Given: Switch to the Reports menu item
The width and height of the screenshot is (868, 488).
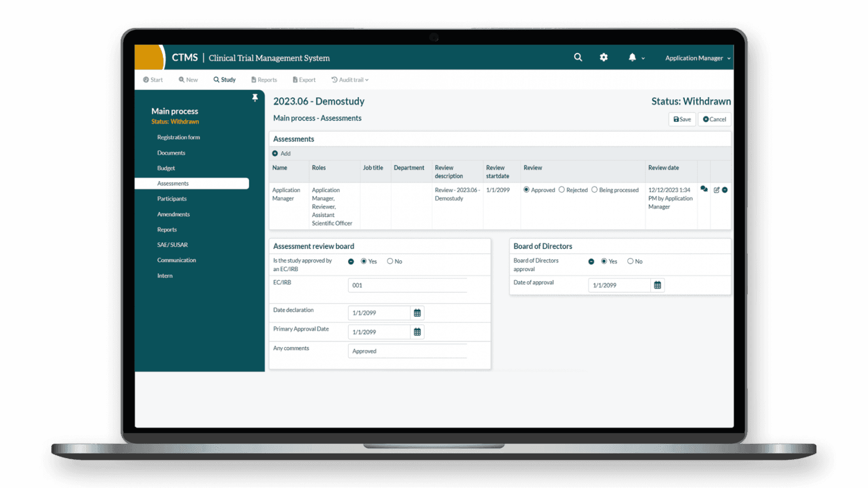Looking at the screenshot, I should point(263,80).
